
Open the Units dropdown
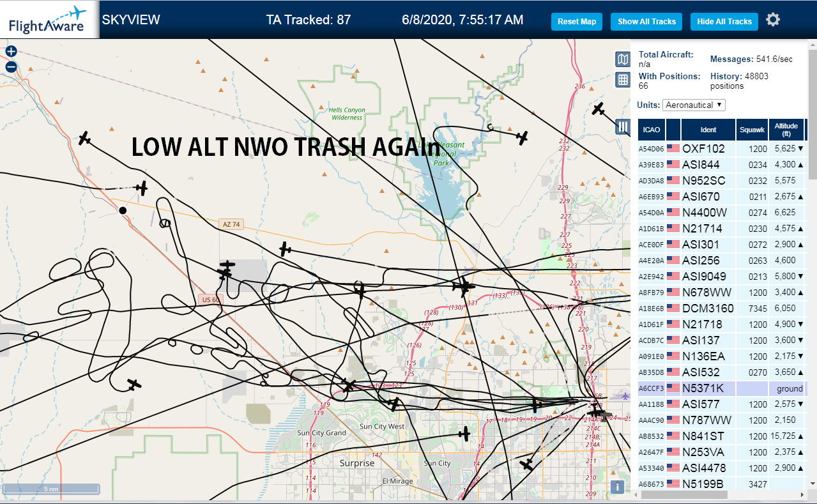(x=694, y=105)
